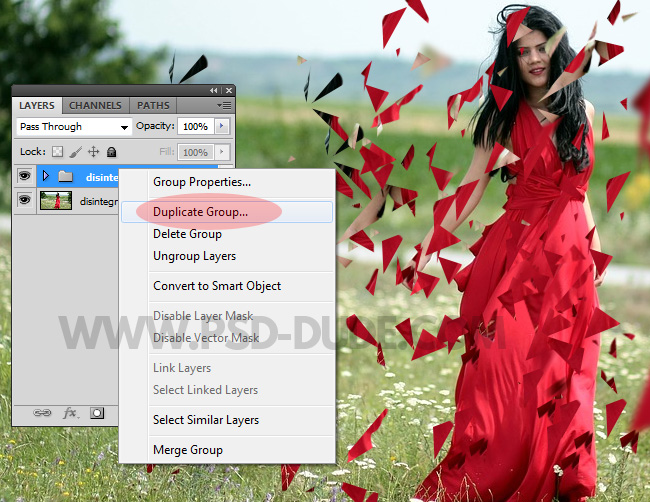Toggle lock position move icon

pyautogui.click(x=94, y=152)
